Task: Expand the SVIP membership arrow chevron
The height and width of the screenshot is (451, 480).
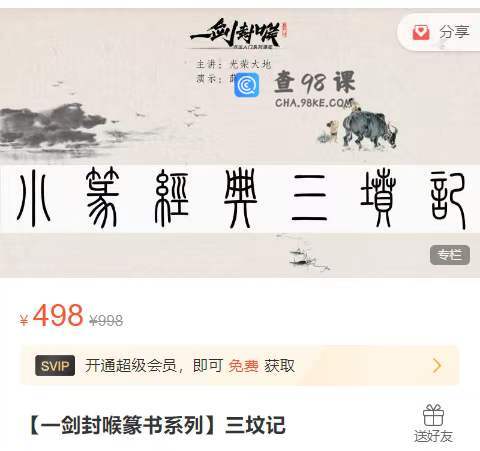Action: tap(437, 366)
